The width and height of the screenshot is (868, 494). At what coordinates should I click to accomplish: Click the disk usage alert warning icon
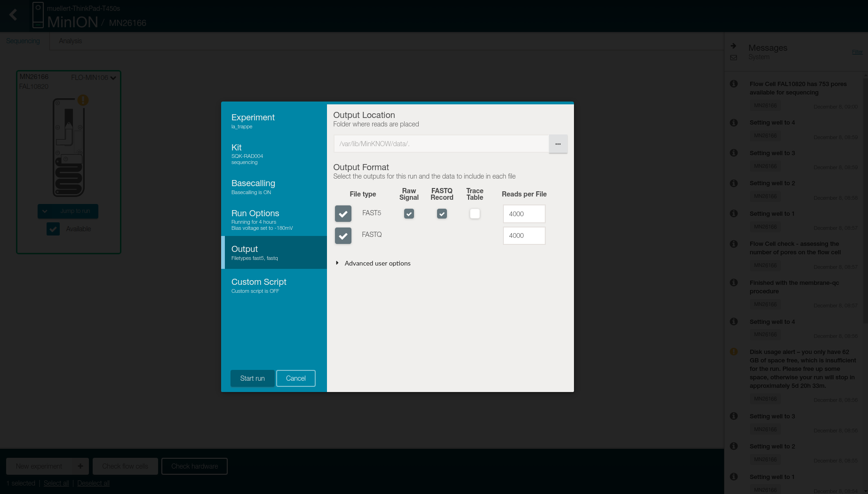(x=733, y=352)
